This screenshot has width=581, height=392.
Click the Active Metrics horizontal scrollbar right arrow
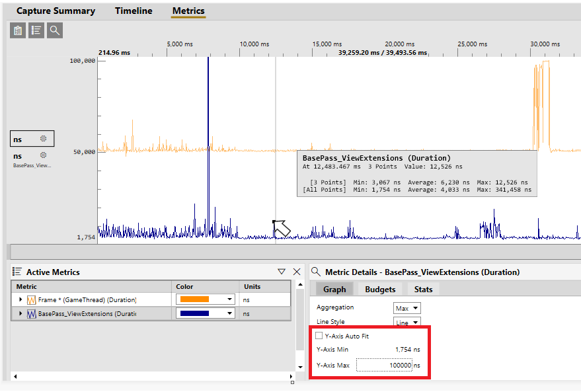[291, 376]
